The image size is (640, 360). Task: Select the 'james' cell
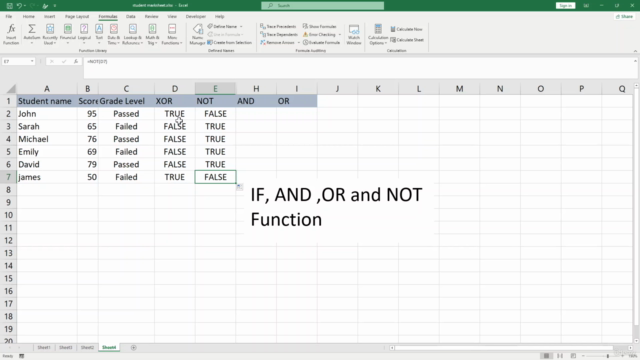(x=47, y=177)
